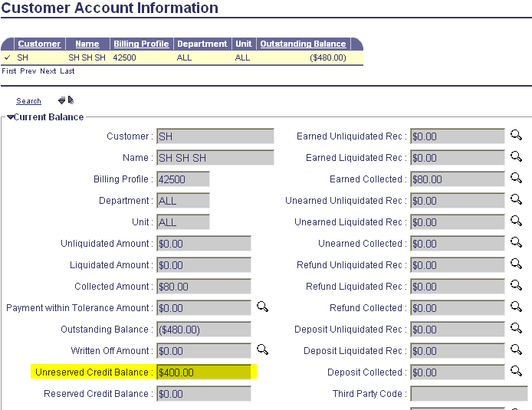Click the Name field showing SH SH SH
Screen dimensions: 532x410
click(x=215, y=158)
